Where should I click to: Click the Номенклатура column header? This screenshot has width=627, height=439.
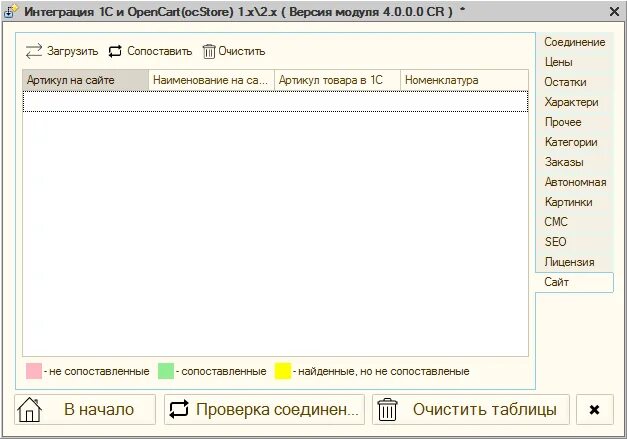click(464, 80)
